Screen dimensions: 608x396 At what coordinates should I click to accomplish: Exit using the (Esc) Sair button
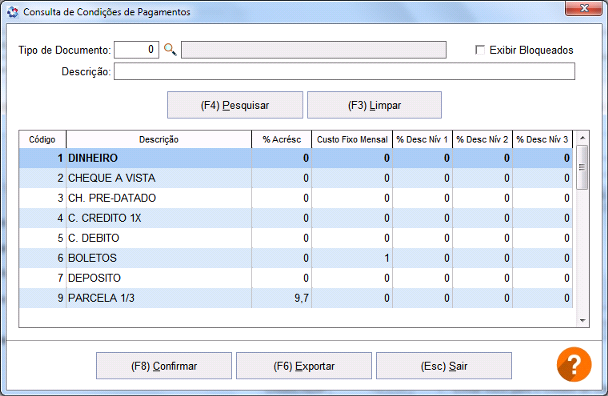(x=444, y=366)
